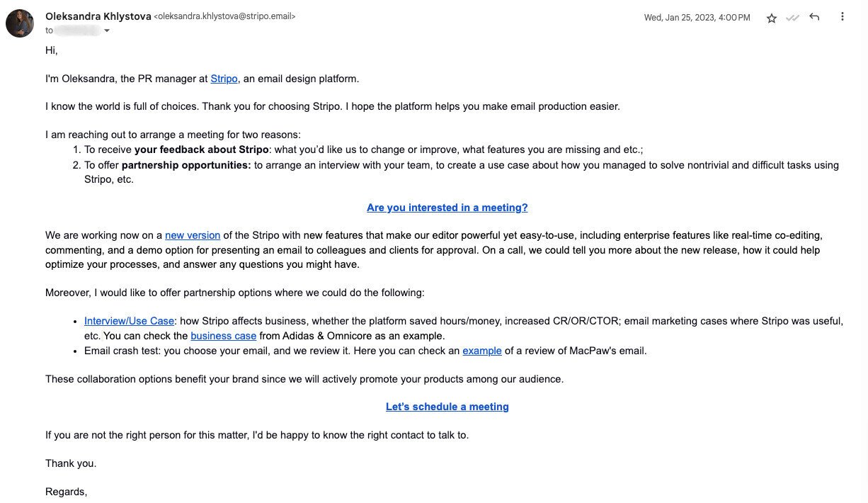
Task: Click the email timestamp Wed, Jan 25
Action: [x=697, y=17]
